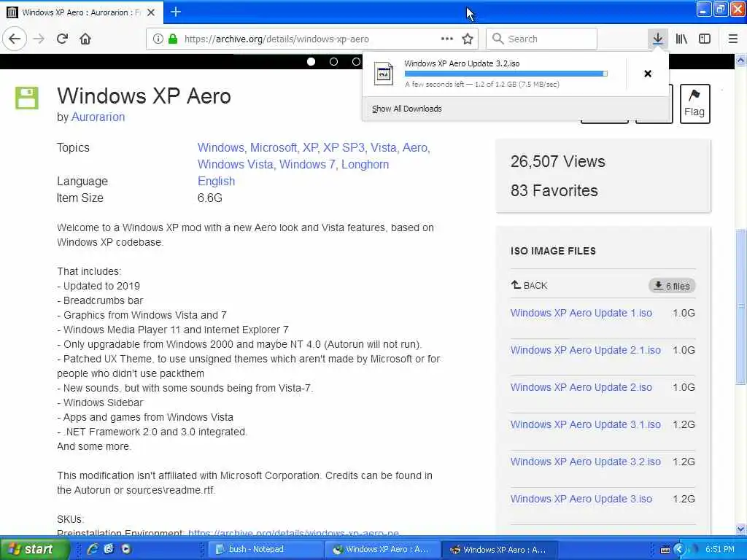Open the Microsoft topic link

point(274,147)
